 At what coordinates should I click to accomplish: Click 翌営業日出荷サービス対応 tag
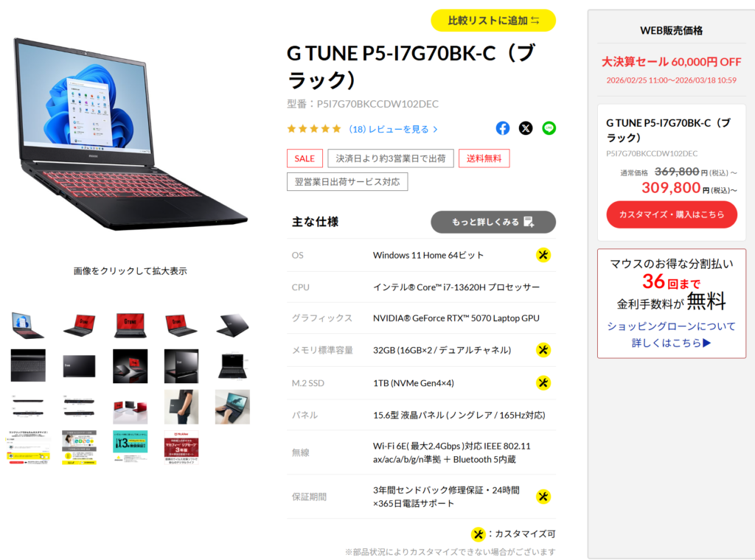point(347,182)
